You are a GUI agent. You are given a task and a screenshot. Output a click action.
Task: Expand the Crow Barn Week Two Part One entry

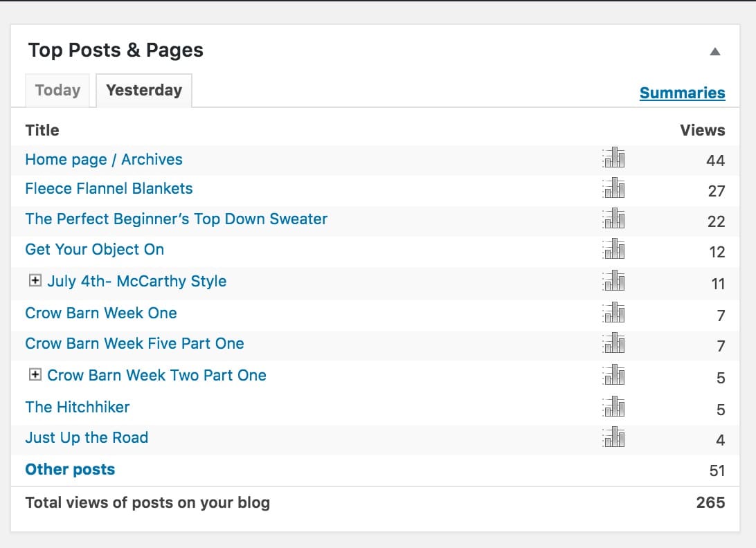35,374
